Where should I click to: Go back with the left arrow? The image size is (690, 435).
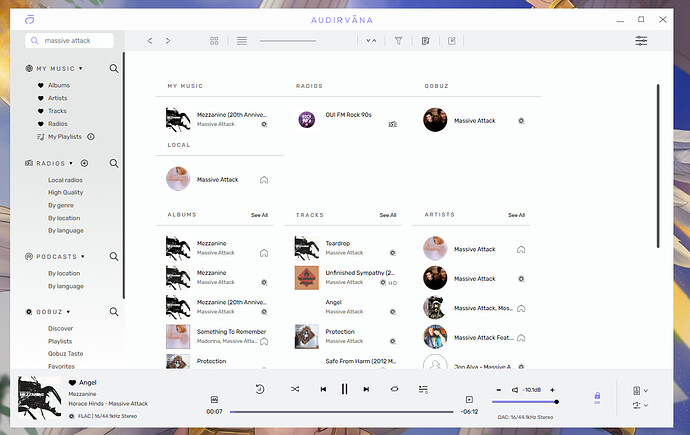click(x=150, y=41)
